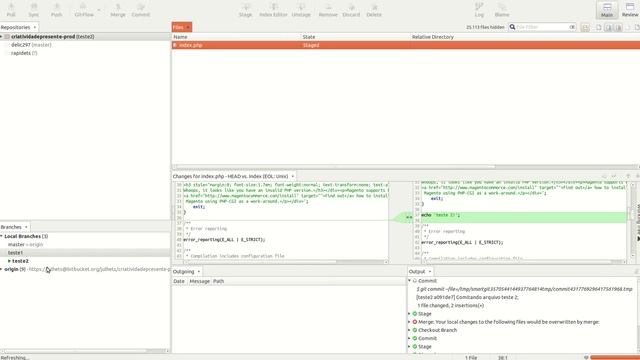Click the Commit toolbar button

(x=141, y=10)
